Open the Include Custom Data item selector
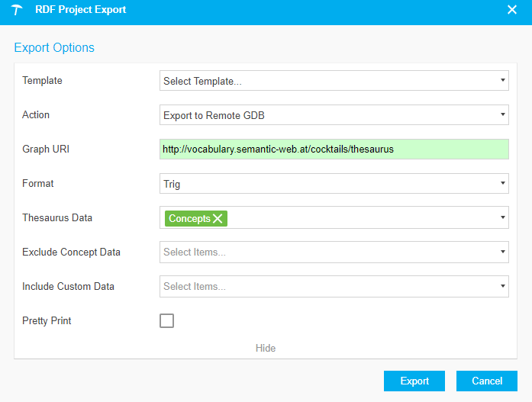The image size is (532, 402). [x=334, y=287]
